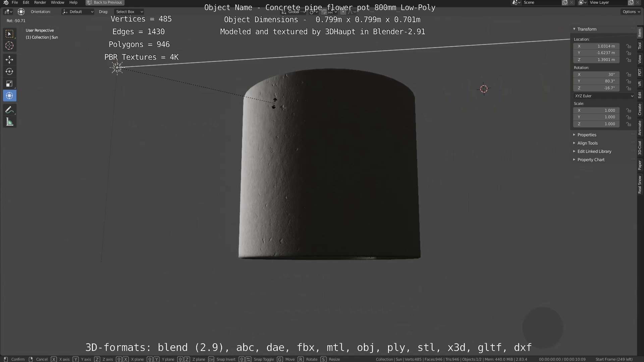Click the Rotation X value field
Image resolution: width=644 pixels, height=362 pixels.
pos(596,74)
